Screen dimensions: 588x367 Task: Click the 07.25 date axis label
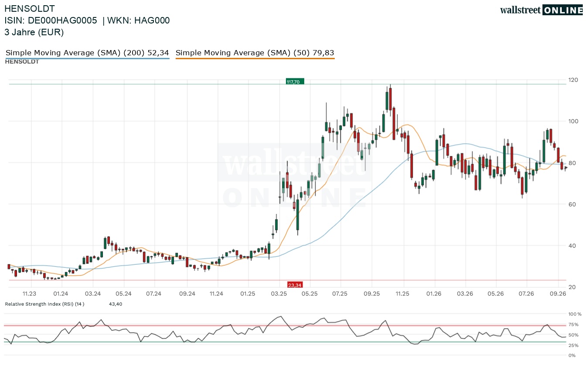click(x=340, y=293)
